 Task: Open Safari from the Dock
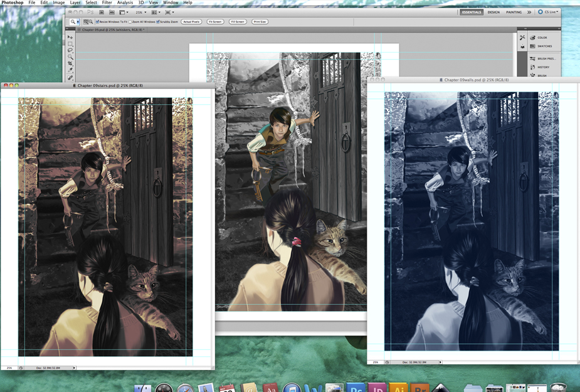point(185,388)
